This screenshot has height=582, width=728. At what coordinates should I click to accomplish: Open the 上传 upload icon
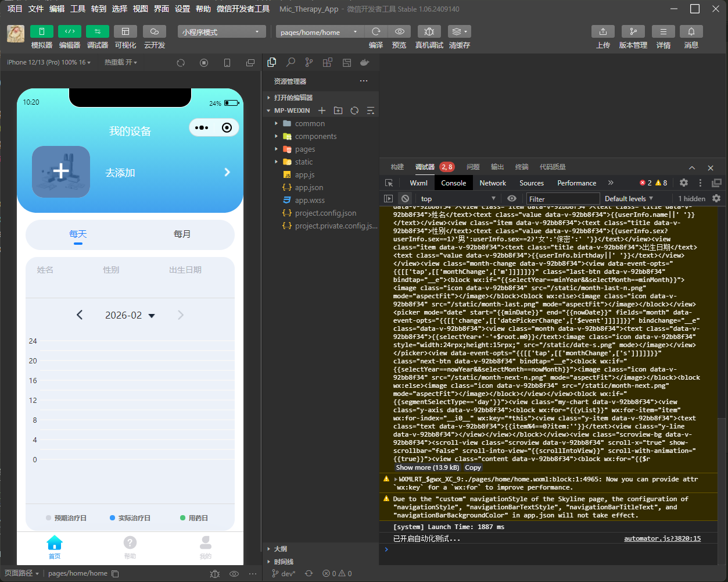(x=603, y=31)
